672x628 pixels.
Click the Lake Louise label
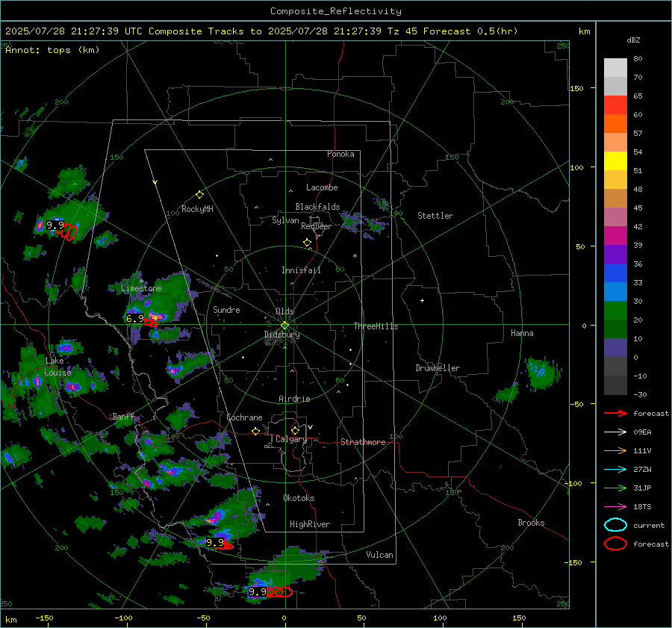[x=57, y=367]
